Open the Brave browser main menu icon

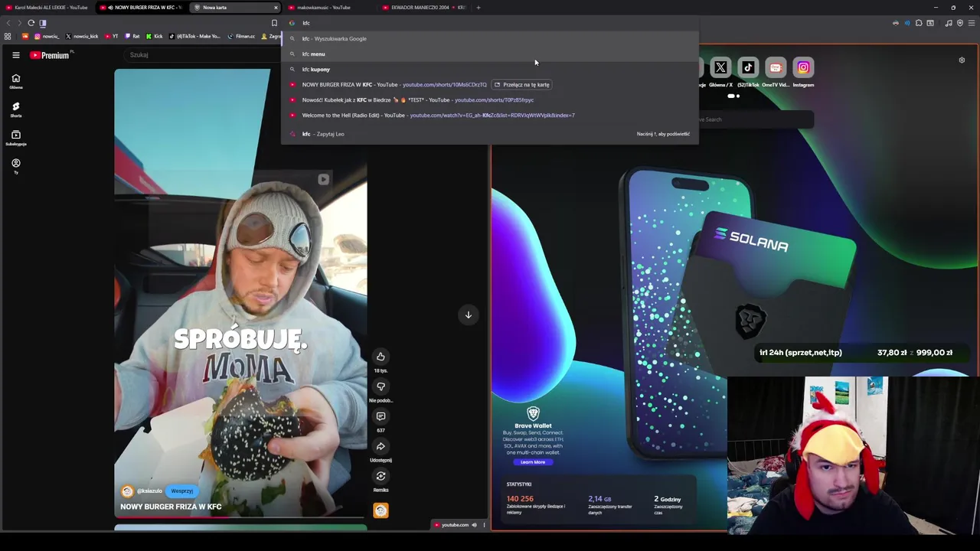(x=972, y=23)
